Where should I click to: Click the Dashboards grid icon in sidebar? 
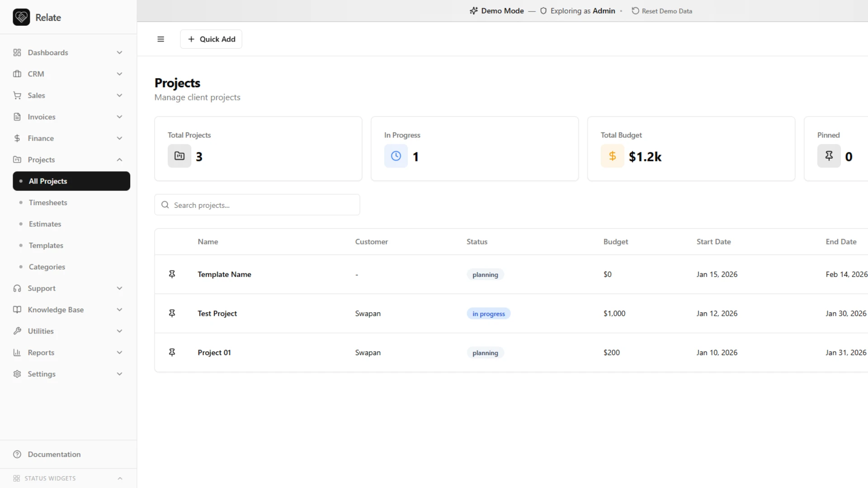click(x=17, y=52)
